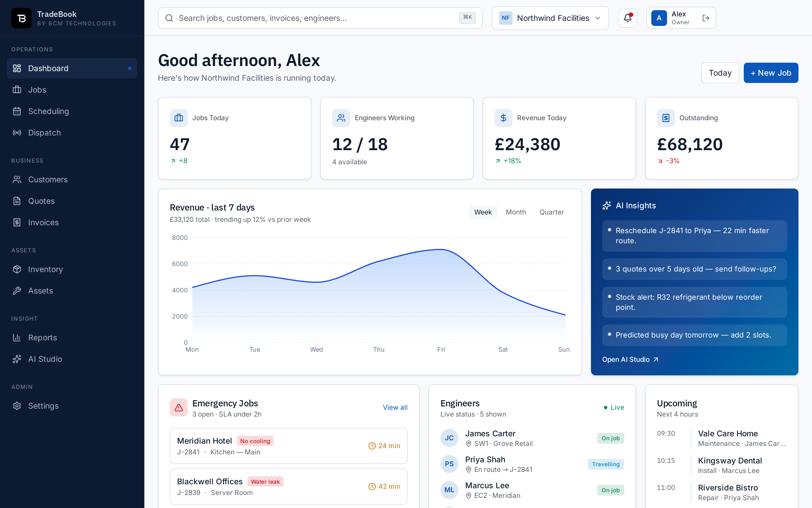This screenshot has height=508, width=812.
Task: Click the Revenue Today dollar icon
Action: [x=503, y=118]
